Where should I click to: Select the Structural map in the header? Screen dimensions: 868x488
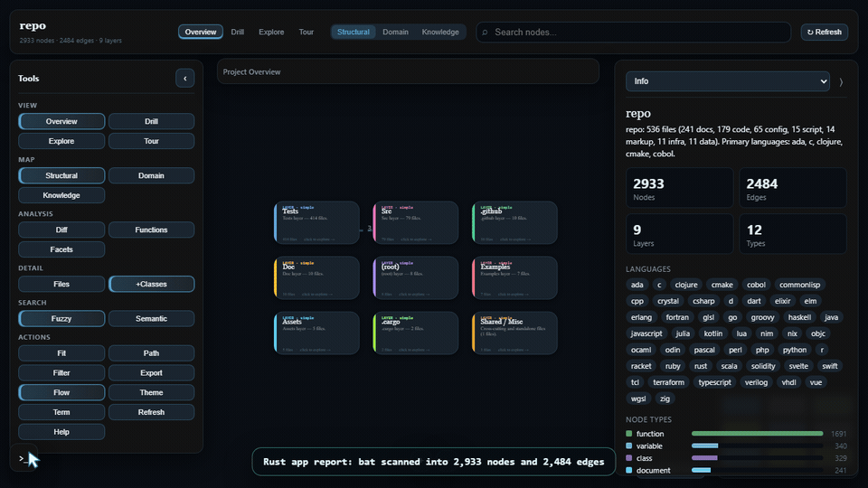tap(354, 33)
